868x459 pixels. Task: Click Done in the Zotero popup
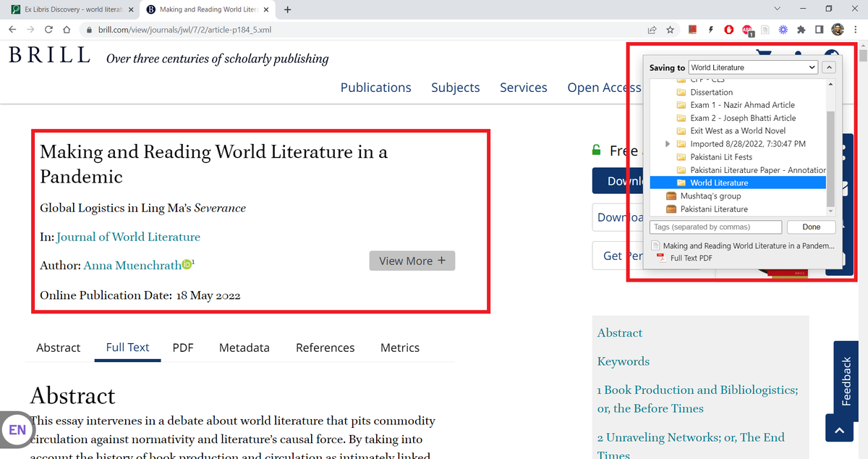[x=812, y=227]
